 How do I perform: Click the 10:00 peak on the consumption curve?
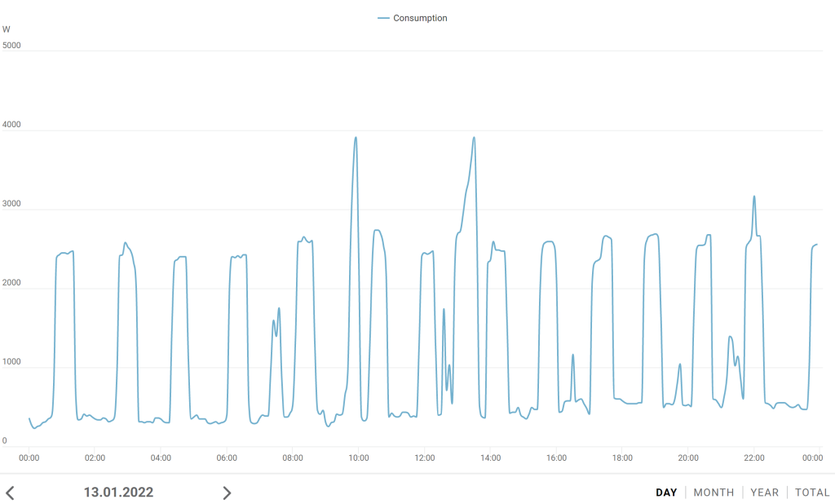[356, 138]
